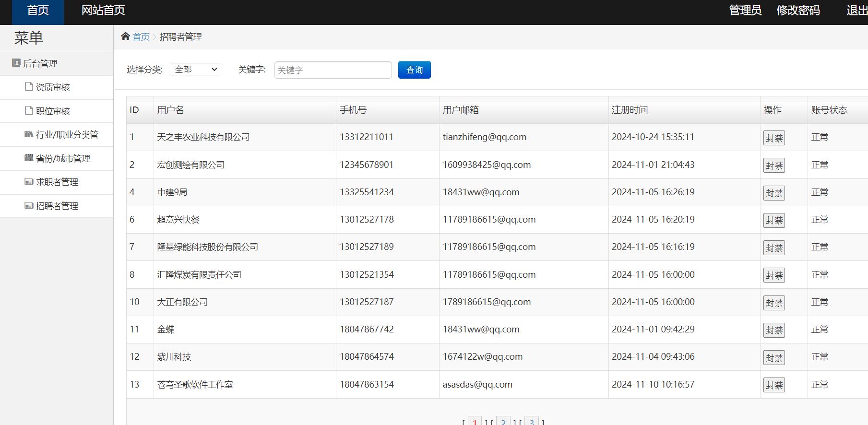Click 封禁 for 隆基绿能科技股份有限公司

tap(774, 248)
